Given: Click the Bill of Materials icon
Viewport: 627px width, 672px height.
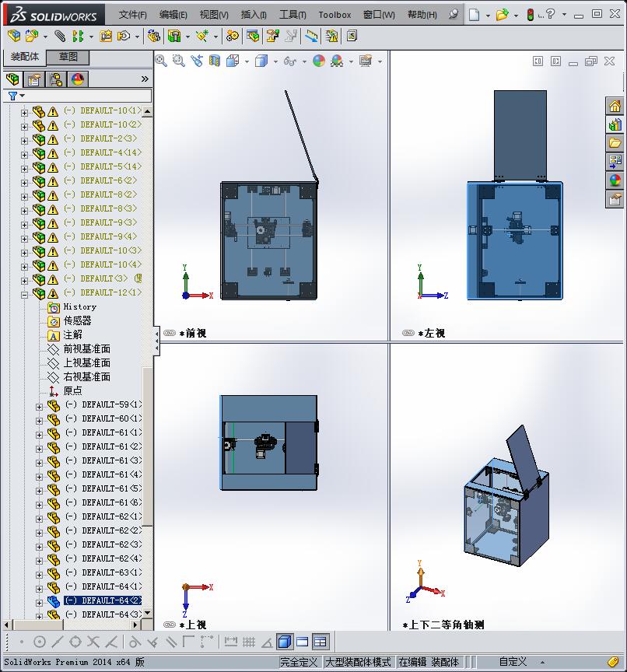Looking at the screenshot, I should 252,36.
